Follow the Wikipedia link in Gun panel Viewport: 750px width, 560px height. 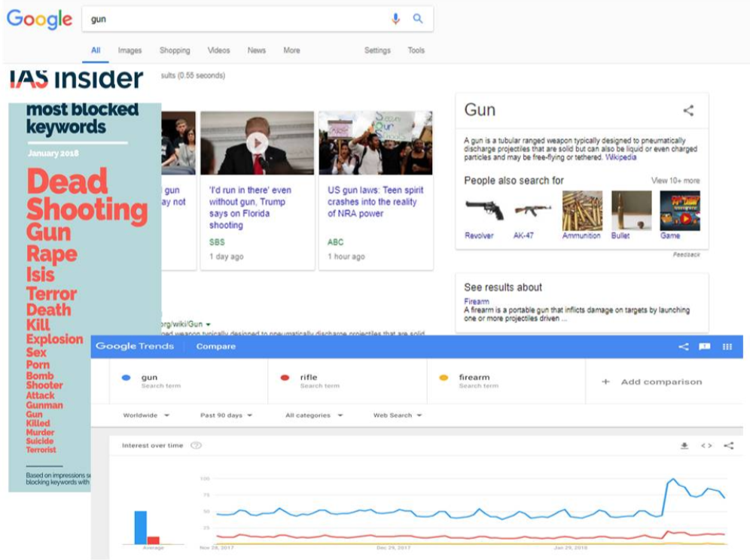pyautogui.click(x=620, y=157)
